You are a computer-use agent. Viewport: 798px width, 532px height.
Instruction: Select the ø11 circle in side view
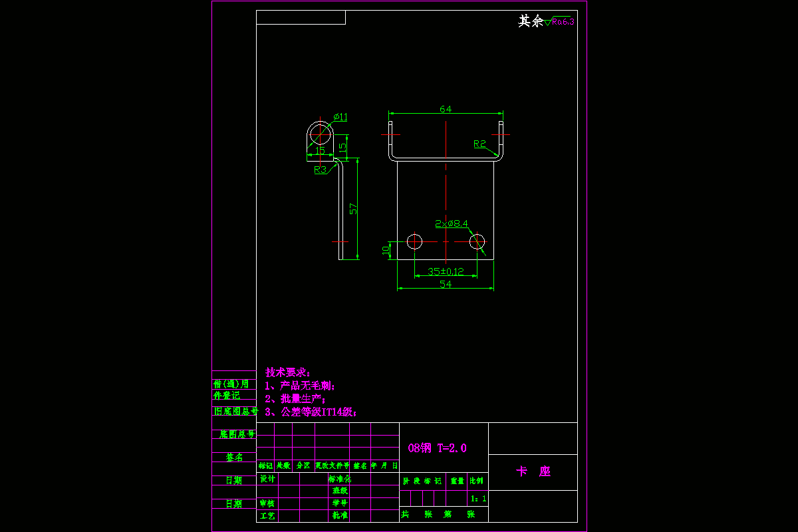click(x=320, y=133)
